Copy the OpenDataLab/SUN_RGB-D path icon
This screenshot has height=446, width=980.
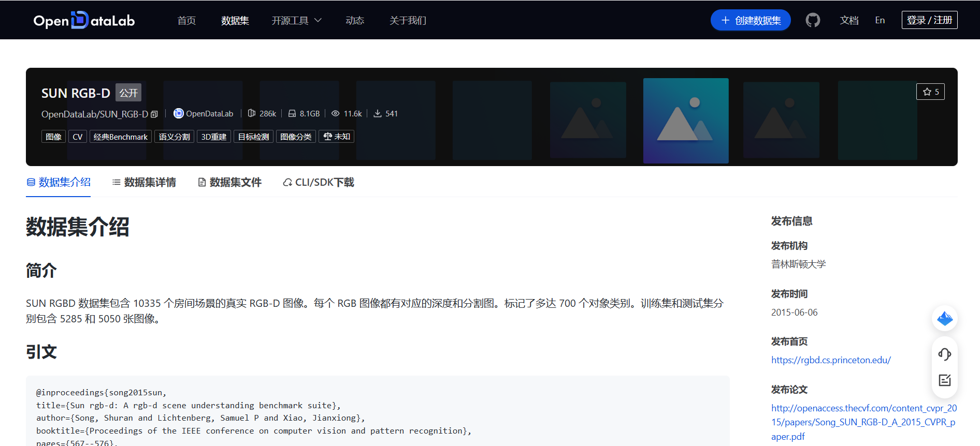tap(154, 114)
